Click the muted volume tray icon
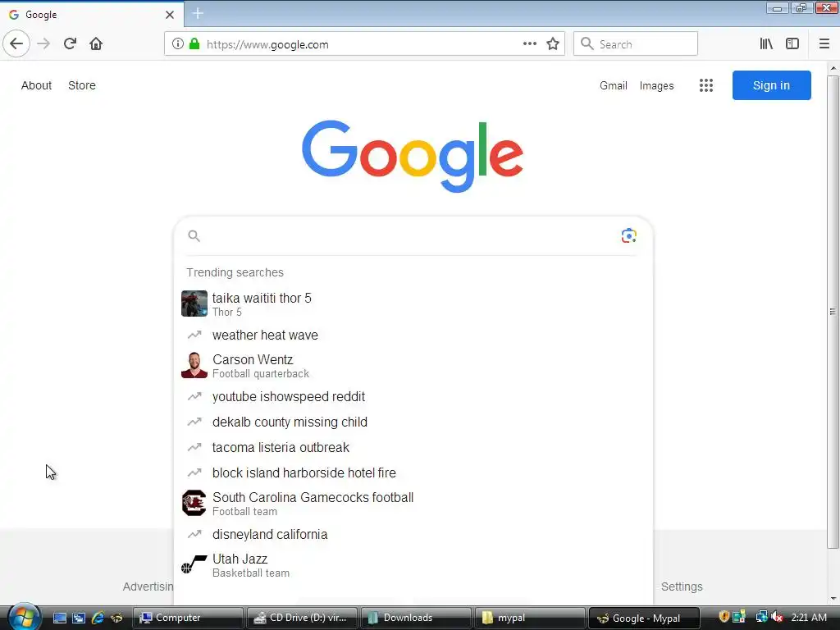Image resolution: width=840 pixels, height=630 pixels. point(776,617)
